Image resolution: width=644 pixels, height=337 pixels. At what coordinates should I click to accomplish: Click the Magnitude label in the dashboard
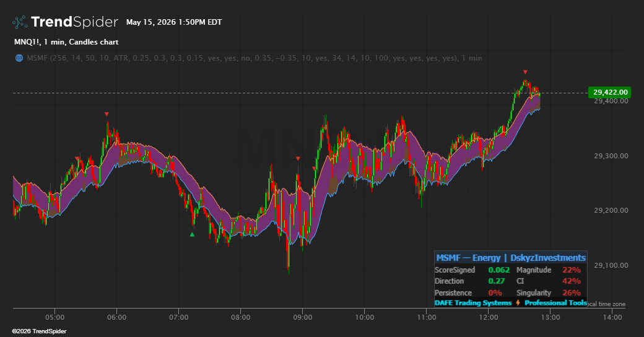534,270
